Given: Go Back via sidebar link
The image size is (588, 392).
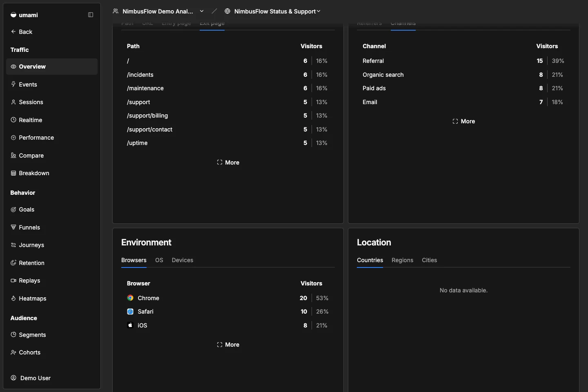Looking at the screenshot, I should click(x=52, y=32).
